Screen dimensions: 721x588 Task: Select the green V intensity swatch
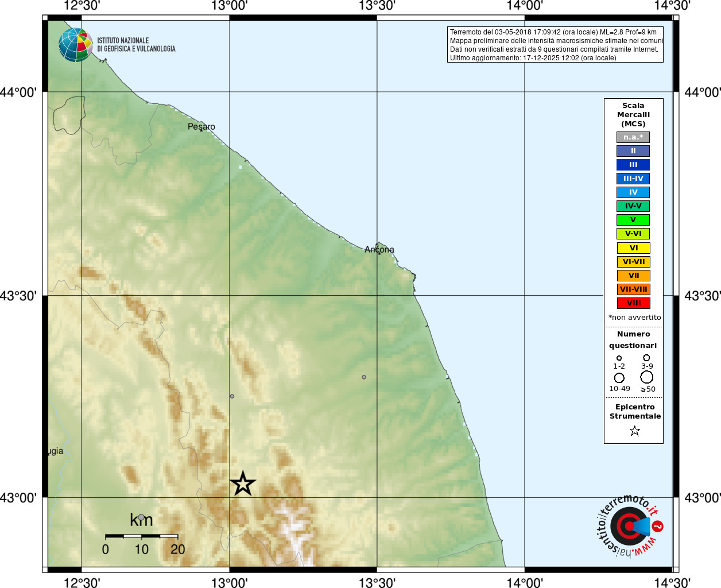click(633, 220)
